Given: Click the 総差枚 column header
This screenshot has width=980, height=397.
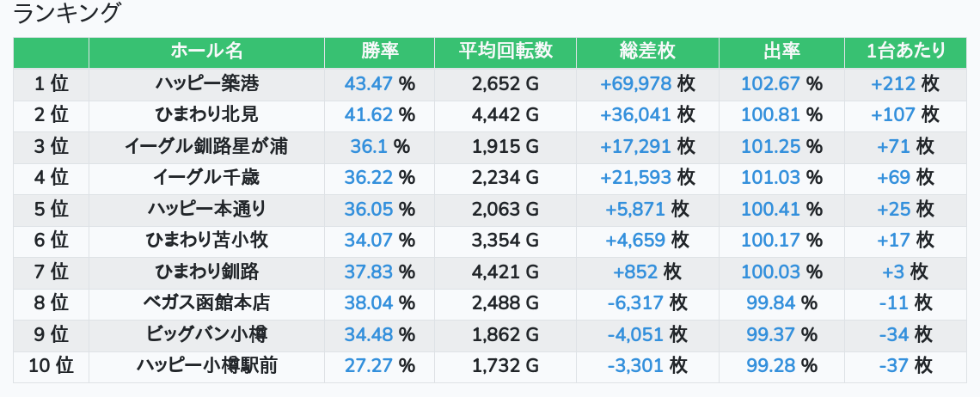Looking at the screenshot, I should [647, 52].
